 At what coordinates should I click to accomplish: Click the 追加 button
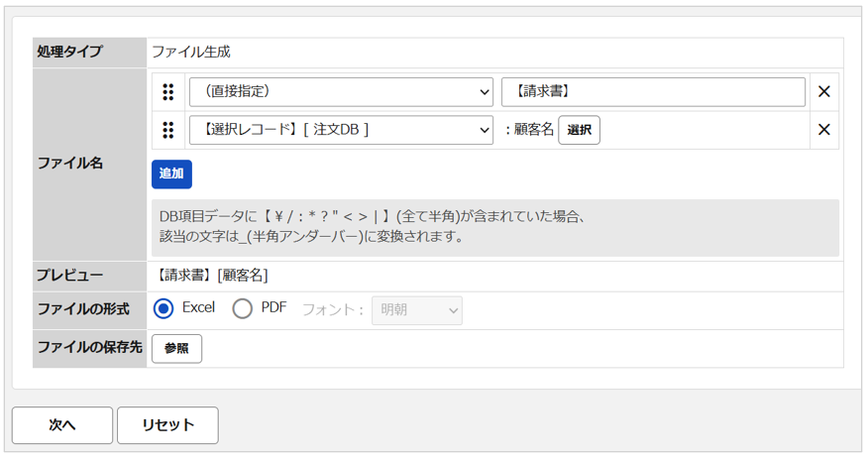pos(171,173)
